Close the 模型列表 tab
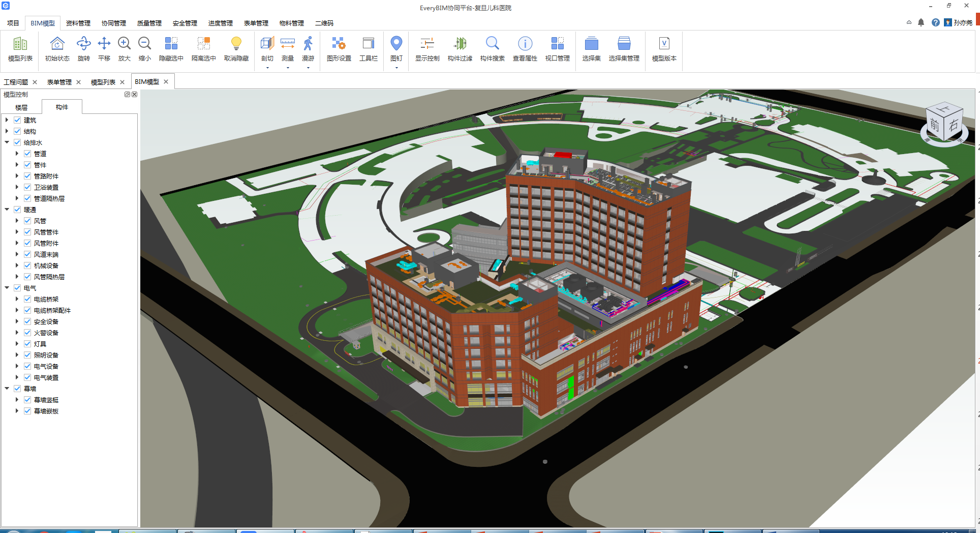Viewport: 980px width, 533px height. coord(122,82)
